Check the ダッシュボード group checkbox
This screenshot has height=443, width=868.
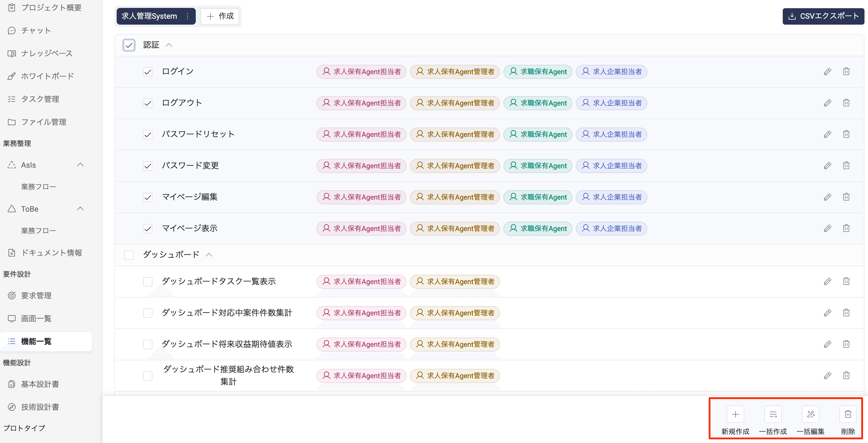click(129, 255)
